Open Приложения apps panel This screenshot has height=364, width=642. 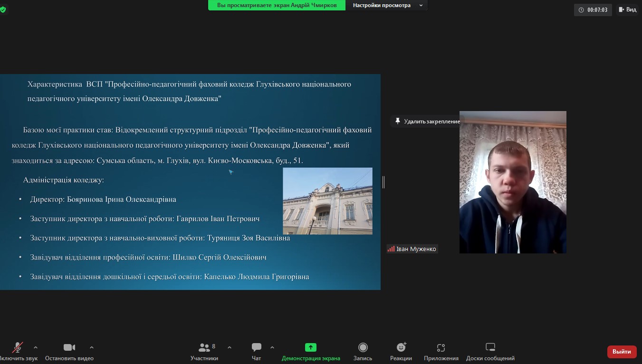pos(441,351)
